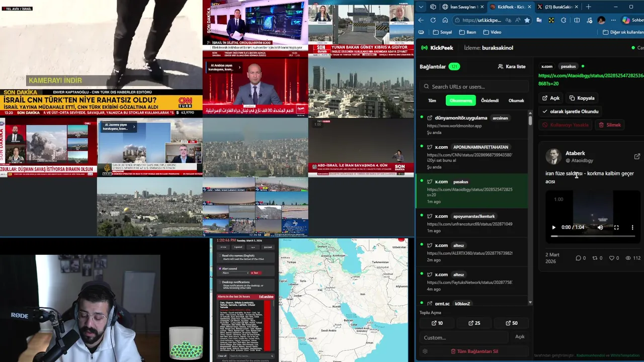
Task: Click the red Test alert sound button
Action: tap(256, 273)
